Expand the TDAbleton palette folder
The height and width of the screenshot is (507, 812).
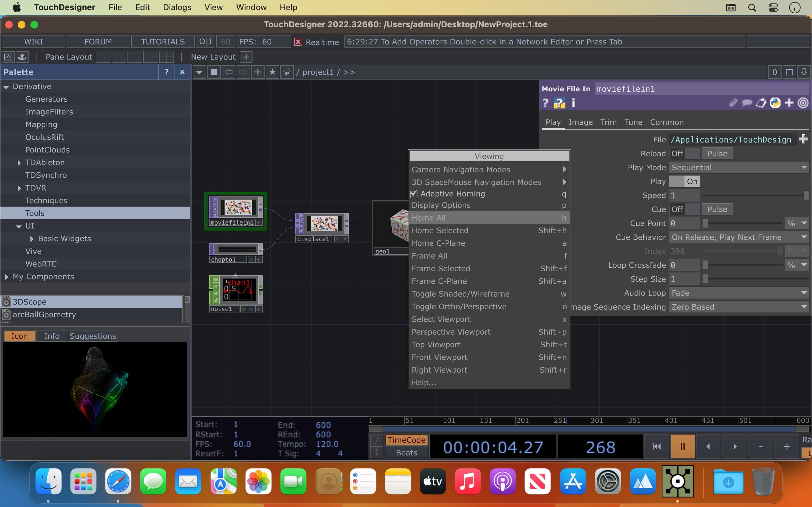click(x=19, y=163)
